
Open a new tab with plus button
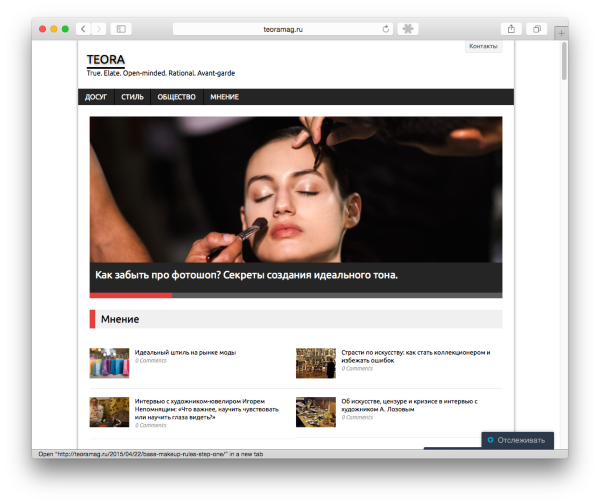tap(561, 33)
